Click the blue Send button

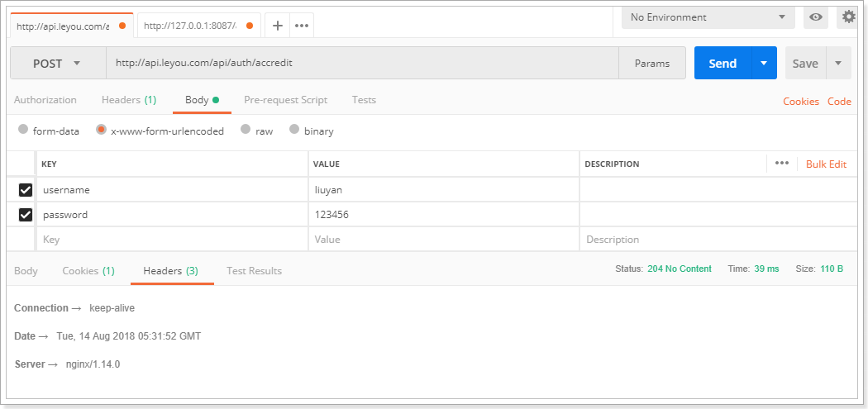pos(723,63)
